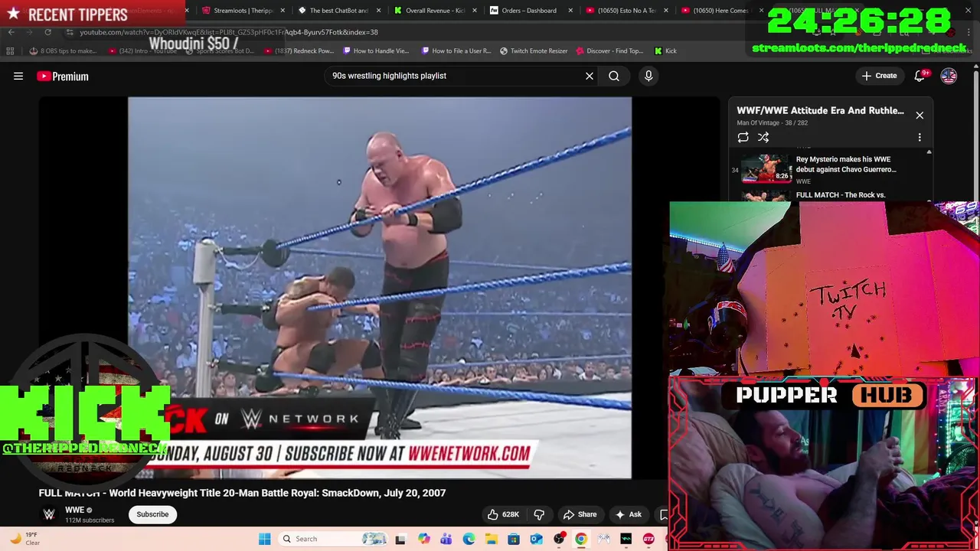The height and width of the screenshot is (551, 980).
Task: Launch Copilot from the taskbar
Action: click(423, 539)
